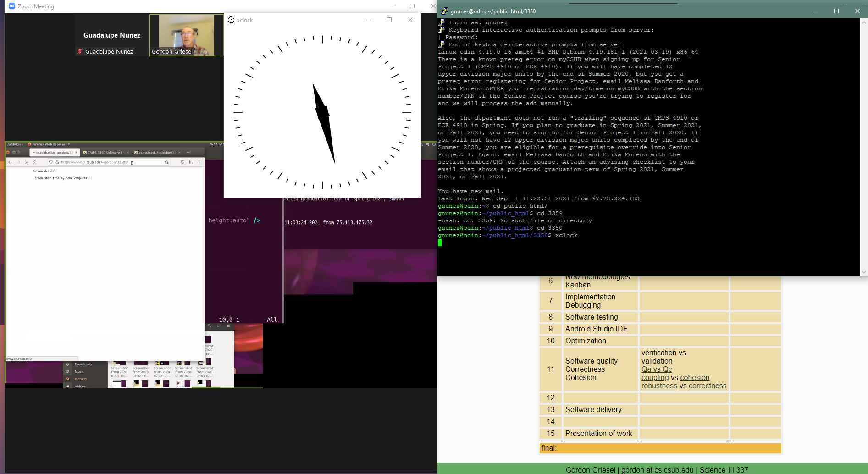Click Screenshot from 2020-07-02 17 file
This screenshot has height=474, width=868.
(x=162, y=369)
